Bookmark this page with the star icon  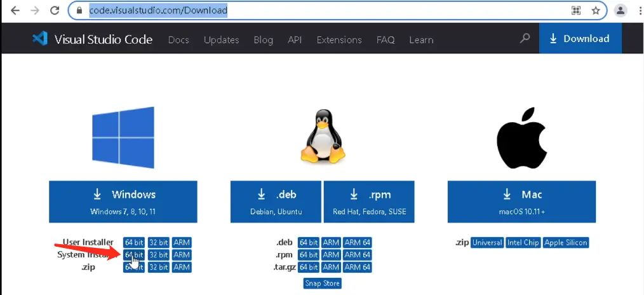tap(596, 11)
